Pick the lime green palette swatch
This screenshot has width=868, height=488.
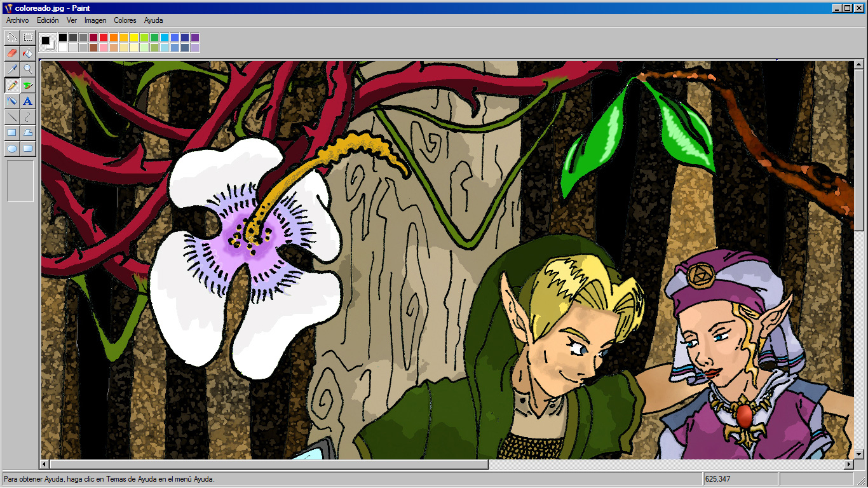click(144, 37)
